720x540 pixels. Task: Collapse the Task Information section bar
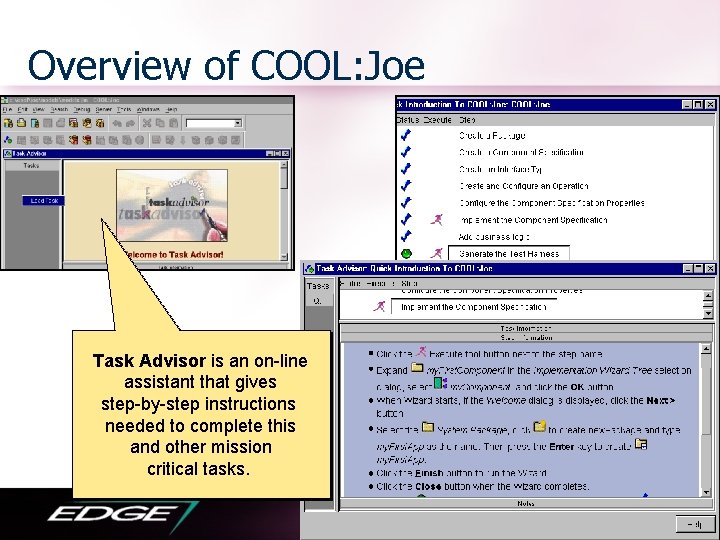[526, 328]
